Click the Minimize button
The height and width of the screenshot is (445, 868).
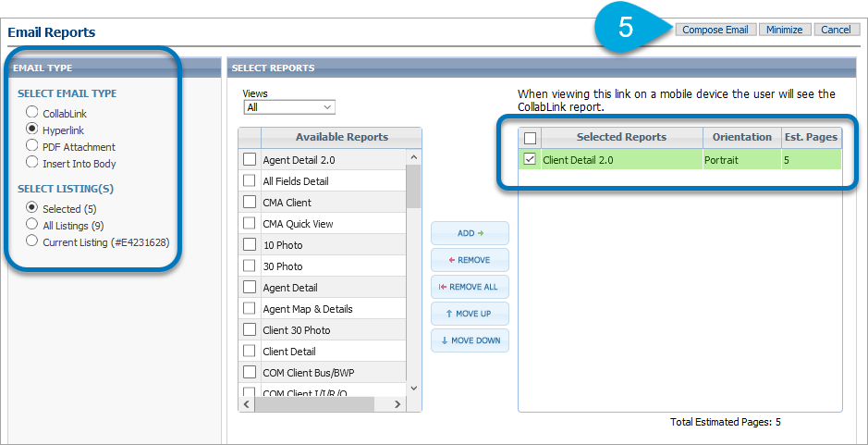(x=785, y=30)
